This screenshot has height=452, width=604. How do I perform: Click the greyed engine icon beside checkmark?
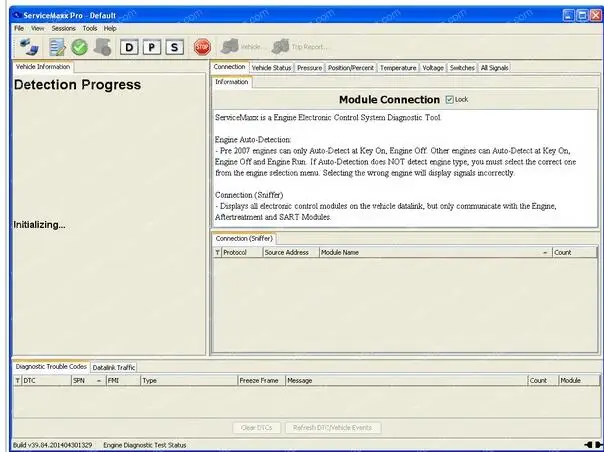click(102, 47)
